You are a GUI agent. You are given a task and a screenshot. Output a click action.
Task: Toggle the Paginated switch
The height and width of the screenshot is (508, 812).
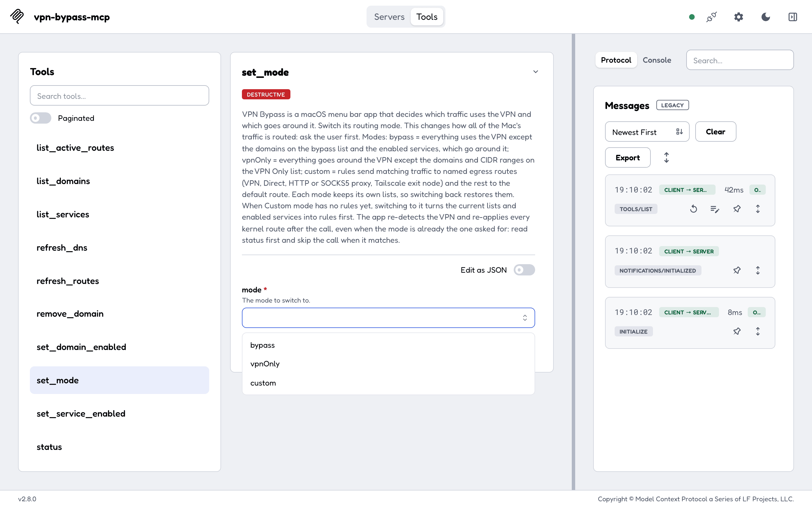pyautogui.click(x=41, y=118)
